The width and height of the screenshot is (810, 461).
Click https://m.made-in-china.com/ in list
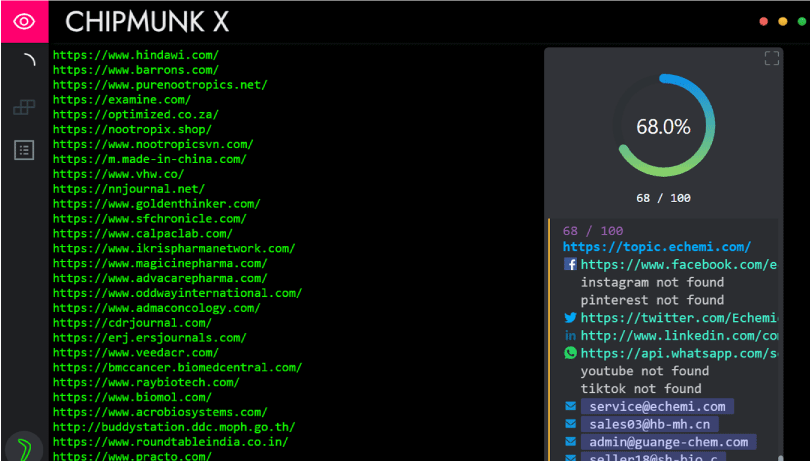[150, 159]
